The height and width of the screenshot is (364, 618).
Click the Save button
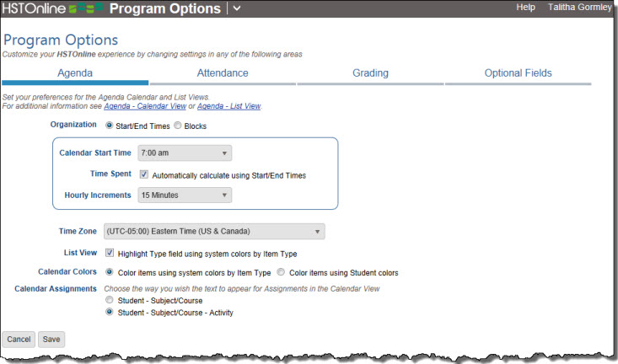51,340
